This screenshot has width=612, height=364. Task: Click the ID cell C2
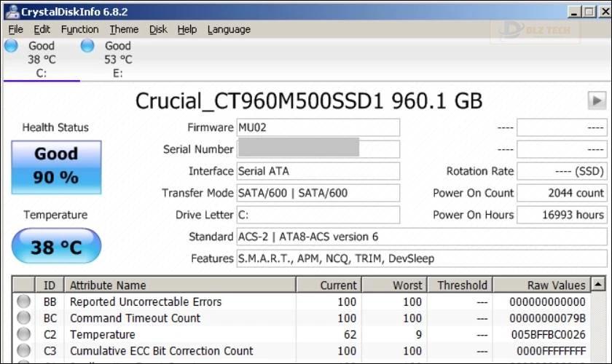click(50, 334)
